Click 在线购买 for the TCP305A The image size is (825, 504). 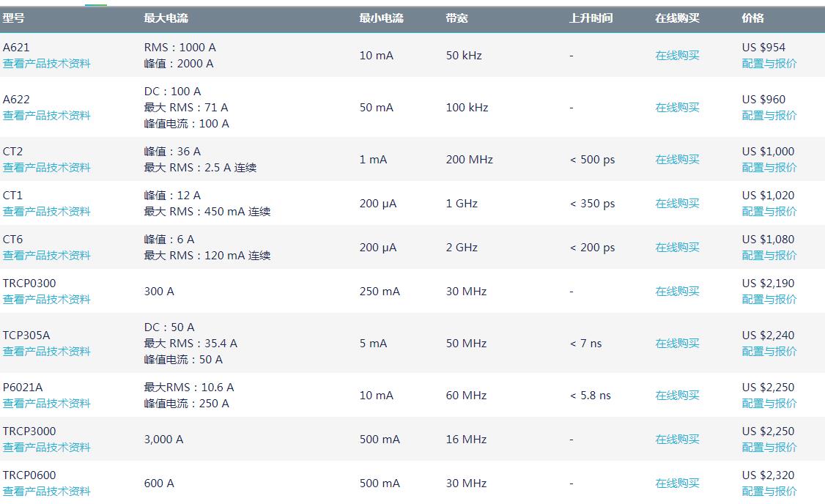click(677, 344)
